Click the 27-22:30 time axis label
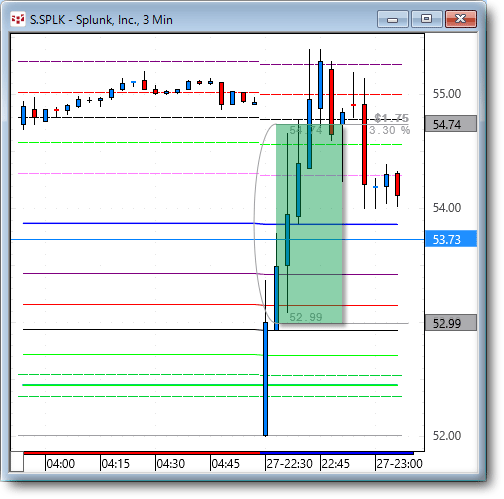Viewport: 504px width, 499px height. (x=289, y=464)
